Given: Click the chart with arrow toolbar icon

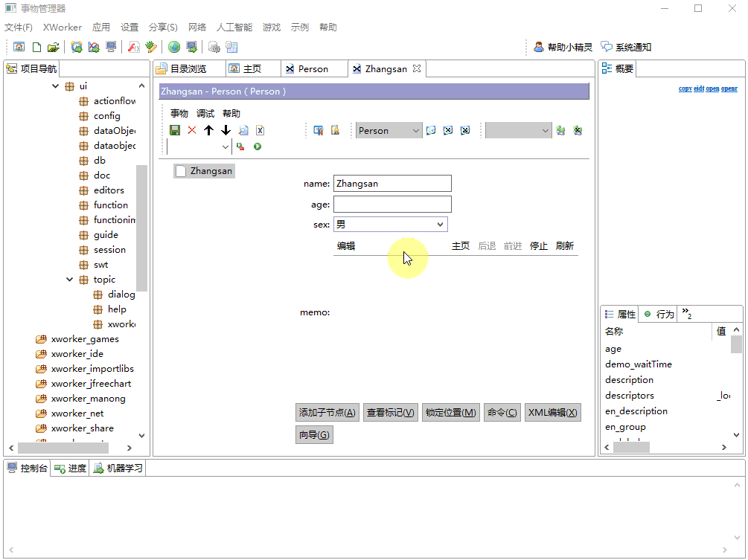Looking at the screenshot, I should (94, 47).
